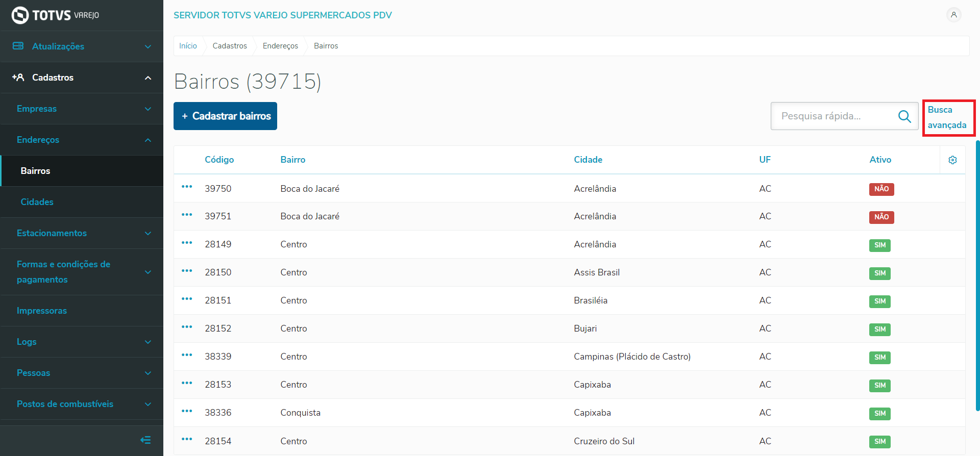The width and height of the screenshot is (980, 456).
Task: Sort table by Cidade column
Action: pos(588,160)
